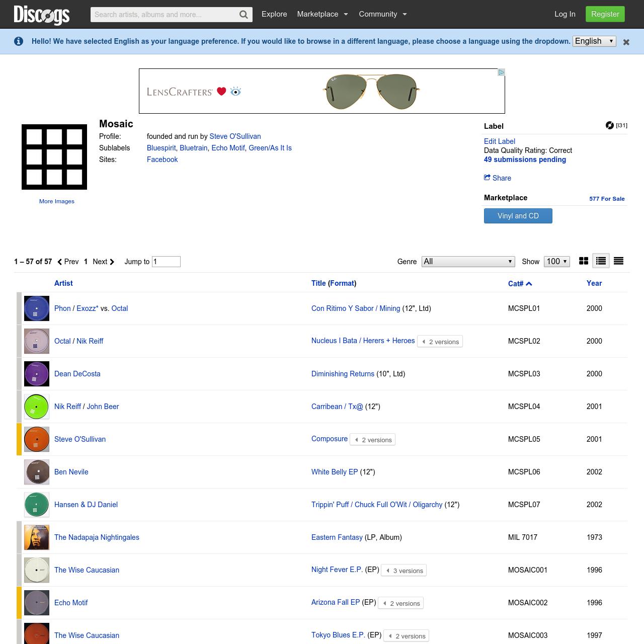
Task: Open Night Fever E.P. release thumbnail
Action: [x=37, y=570]
